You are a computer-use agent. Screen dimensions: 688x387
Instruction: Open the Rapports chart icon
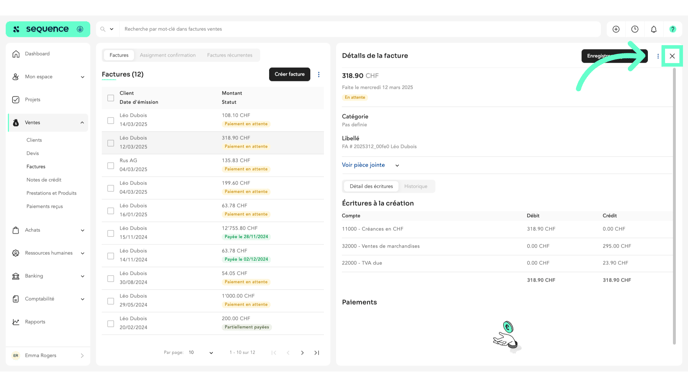pos(16,322)
